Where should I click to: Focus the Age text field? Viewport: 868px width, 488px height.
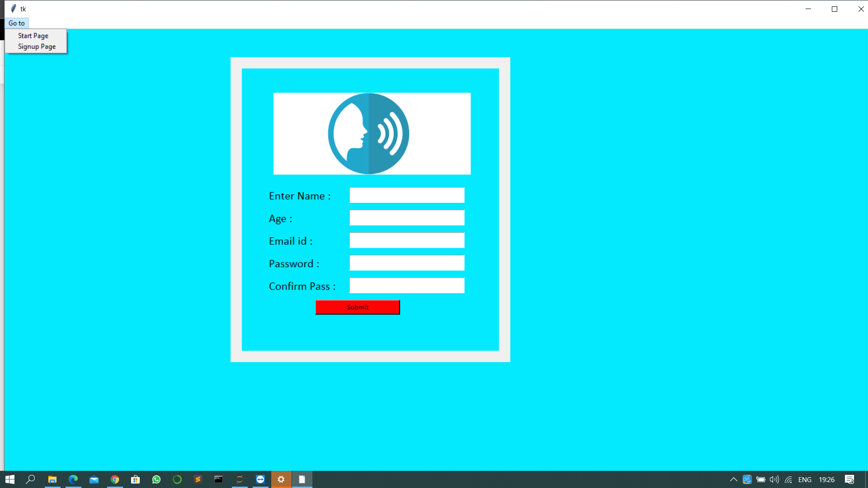tap(406, 218)
